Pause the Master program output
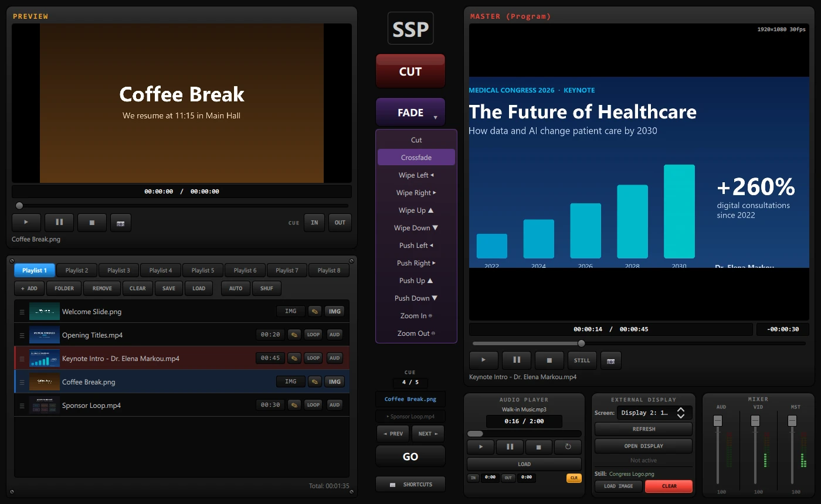Viewport: 821px width, 504px height. pyautogui.click(x=517, y=360)
